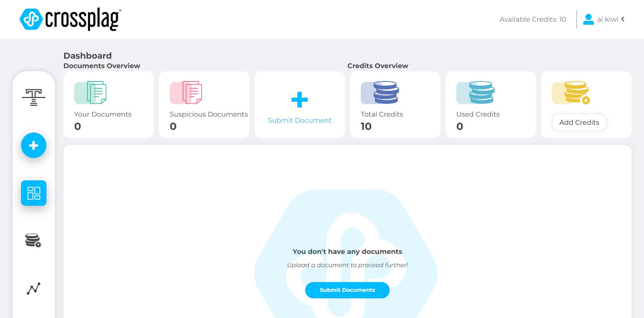Click the Submit Documents button
Image resolution: width=644 pixels, height=318 pixels.
point(347,290)
